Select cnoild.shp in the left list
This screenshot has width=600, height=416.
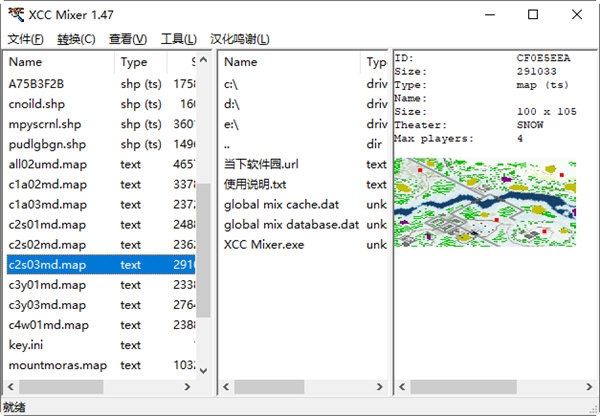tap(101, 104)
